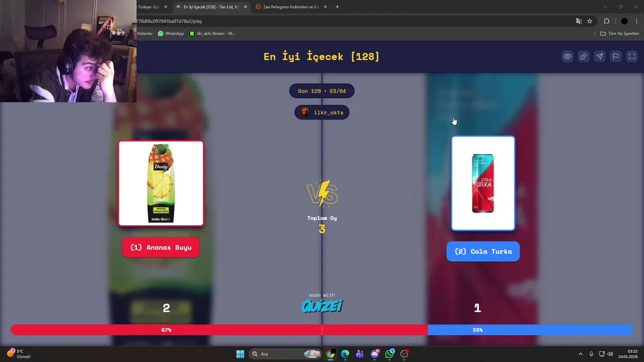
Task: Click the Cola Turka can thumbnail
Action: 483,184
